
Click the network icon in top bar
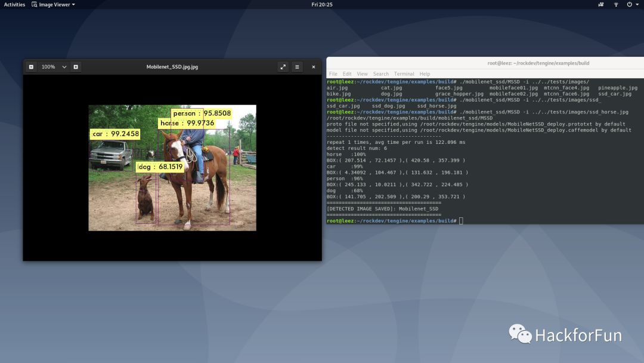click(x=615, y=5)
